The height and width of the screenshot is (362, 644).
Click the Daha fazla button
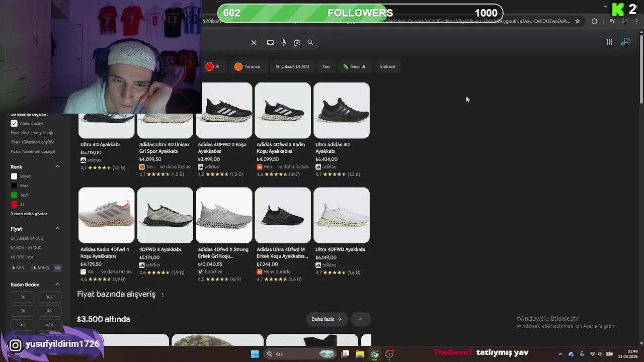[326, 319]
